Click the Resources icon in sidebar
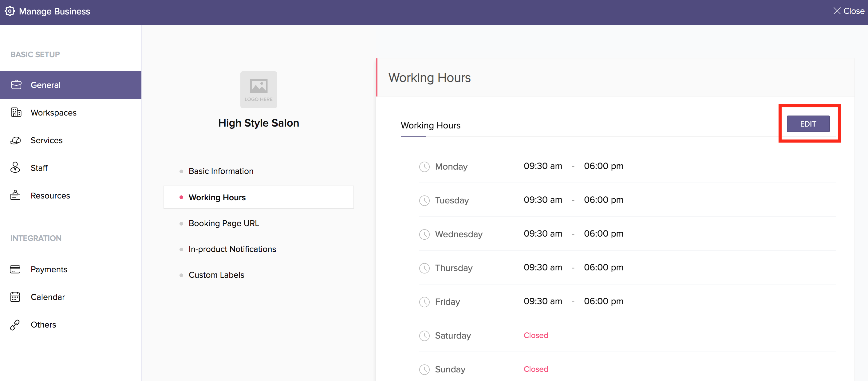The width and height of the screenshot is (868, 381). [15, 195]
